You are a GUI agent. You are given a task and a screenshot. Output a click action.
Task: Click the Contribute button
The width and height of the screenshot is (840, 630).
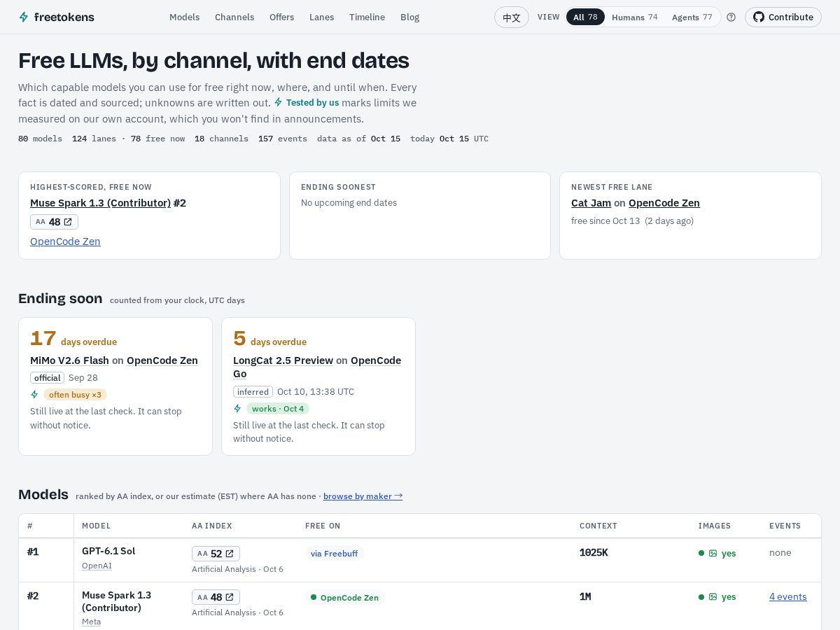coord(783,17)
